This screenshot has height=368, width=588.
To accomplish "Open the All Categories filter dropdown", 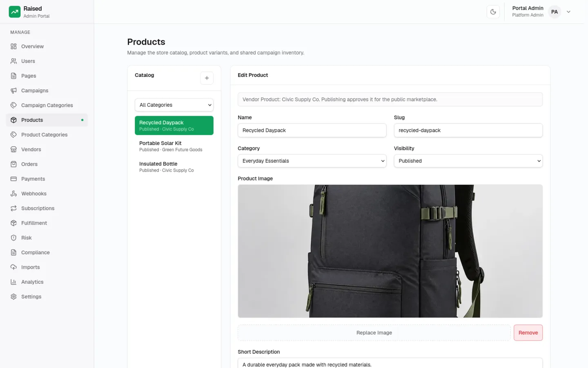I will click(x=174, y=105).
